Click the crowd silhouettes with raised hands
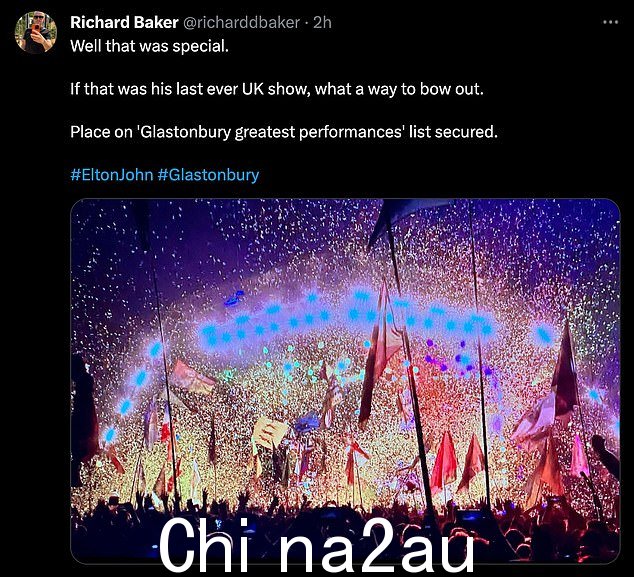This screenshot has width=634, height=577. coord(345,526)
